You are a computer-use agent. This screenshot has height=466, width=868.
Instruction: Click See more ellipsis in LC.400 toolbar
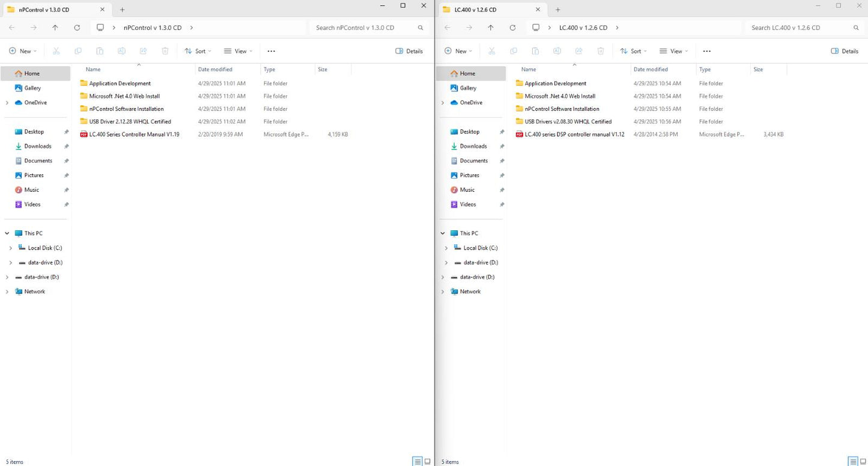click(x=706, y=51)
